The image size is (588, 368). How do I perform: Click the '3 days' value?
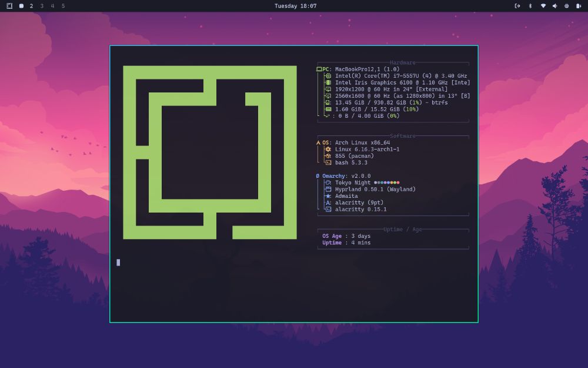[361, 236]
